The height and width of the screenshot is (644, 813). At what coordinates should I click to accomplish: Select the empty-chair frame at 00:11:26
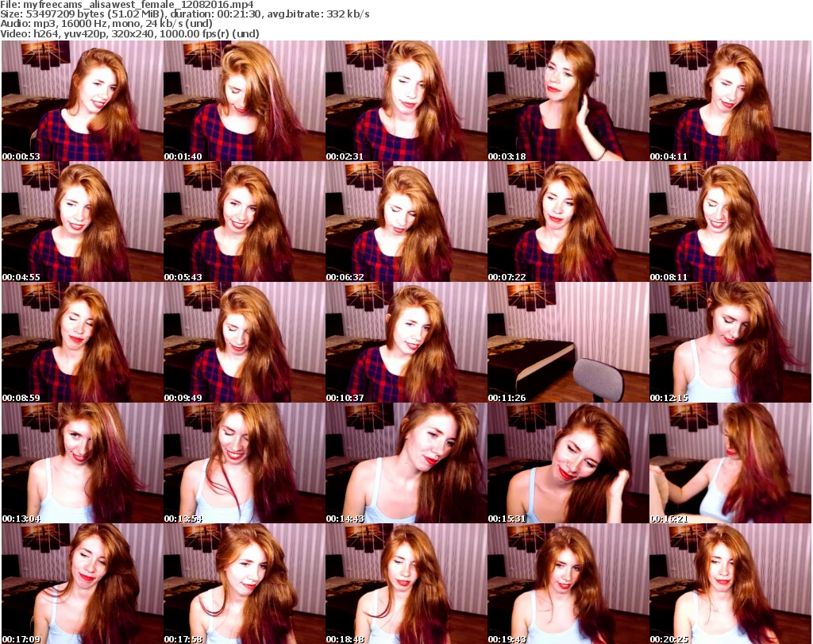[568, 342]
